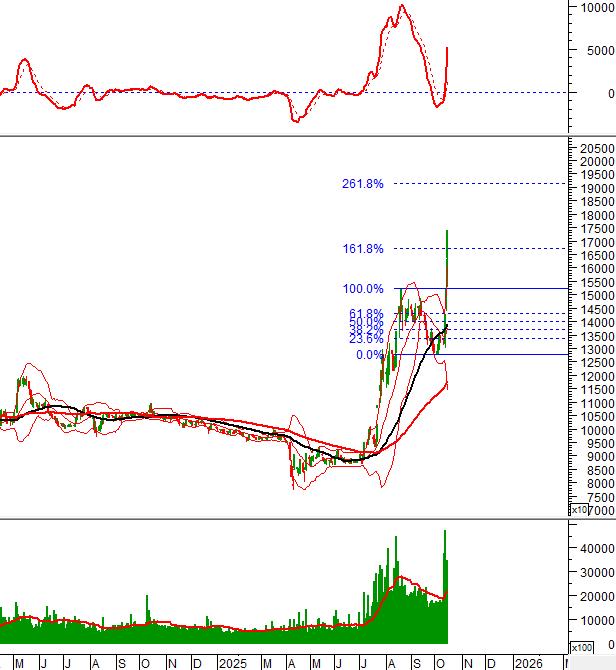The width and height of the screenshot is (616, 670).
Task: Select the oscillator's highest peak near 10000
Action: coord(401,6)
